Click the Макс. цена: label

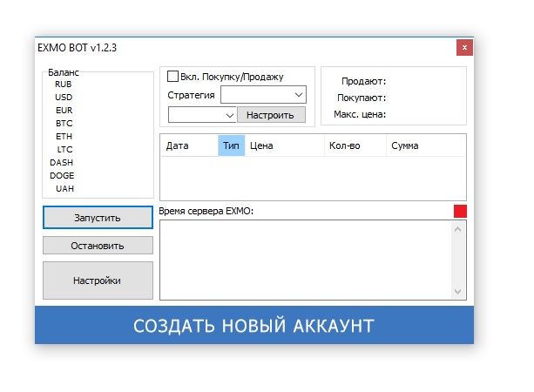tap(360, 114)
